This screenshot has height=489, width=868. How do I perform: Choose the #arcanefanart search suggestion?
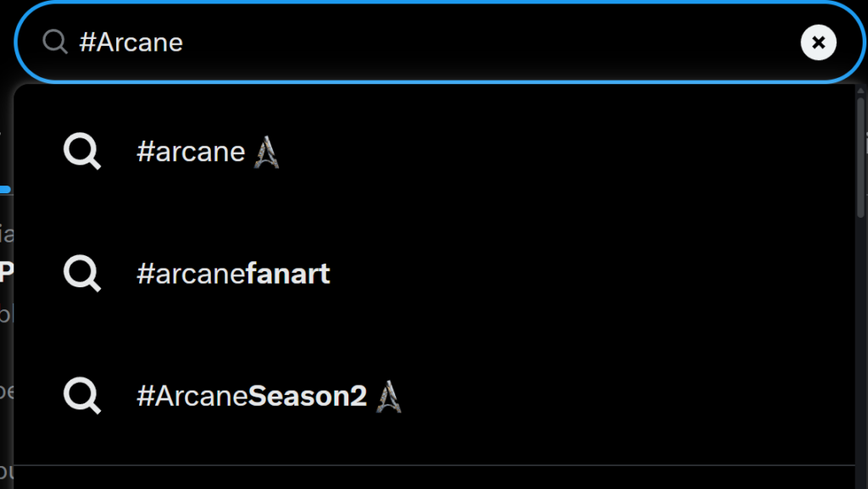(x=435, y=273)
